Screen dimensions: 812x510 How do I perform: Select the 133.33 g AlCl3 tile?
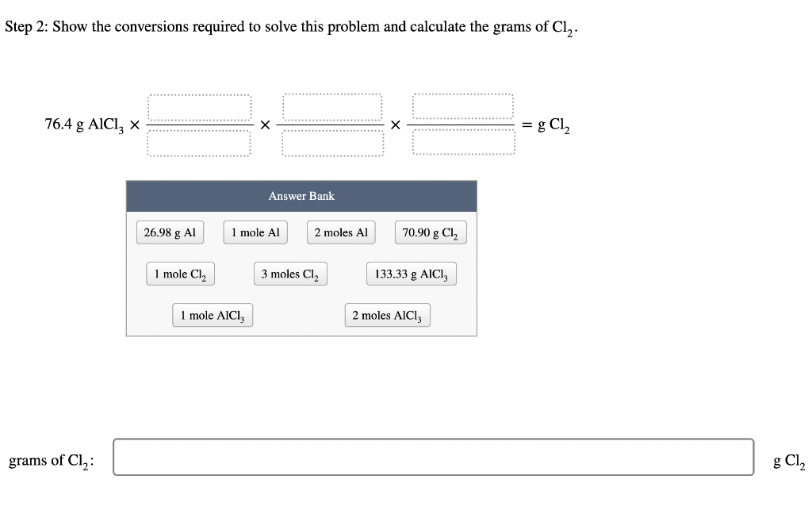coord(411,273)
